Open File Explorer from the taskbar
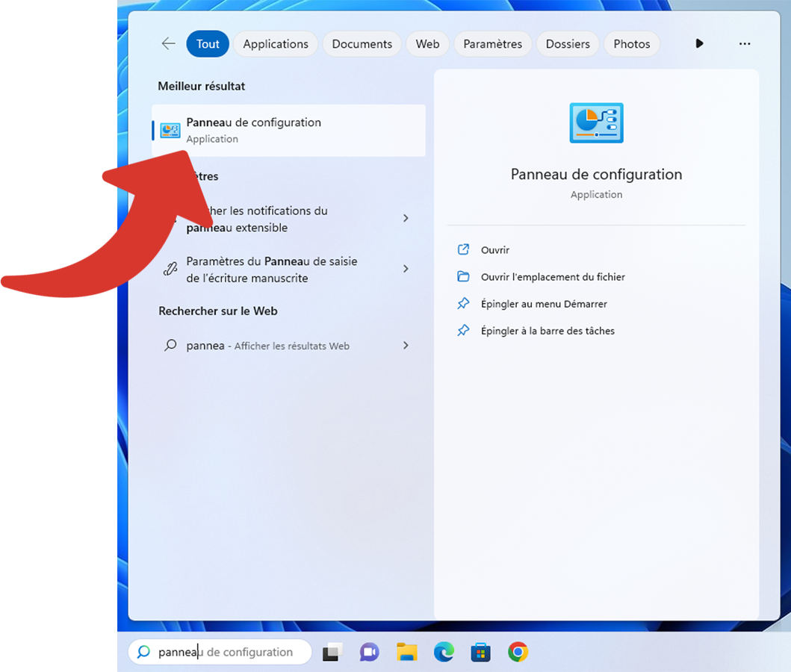 406,652
